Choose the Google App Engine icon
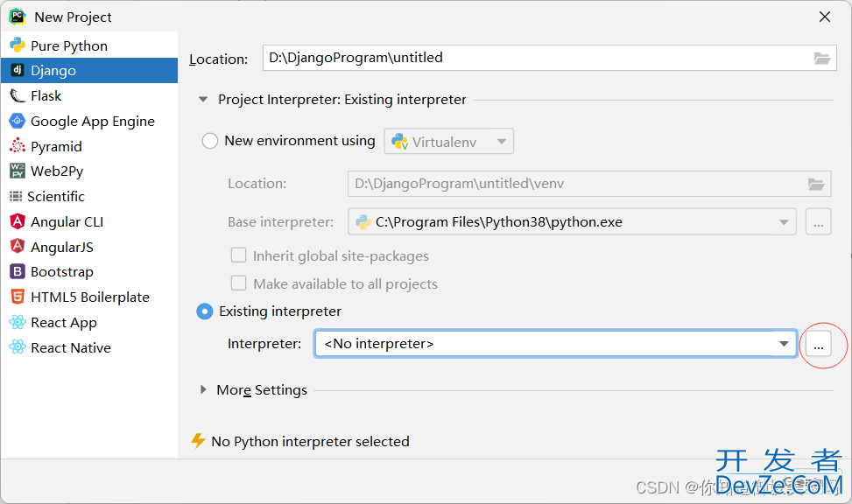Viewport: 852px width, 504px height. [18, 121]
